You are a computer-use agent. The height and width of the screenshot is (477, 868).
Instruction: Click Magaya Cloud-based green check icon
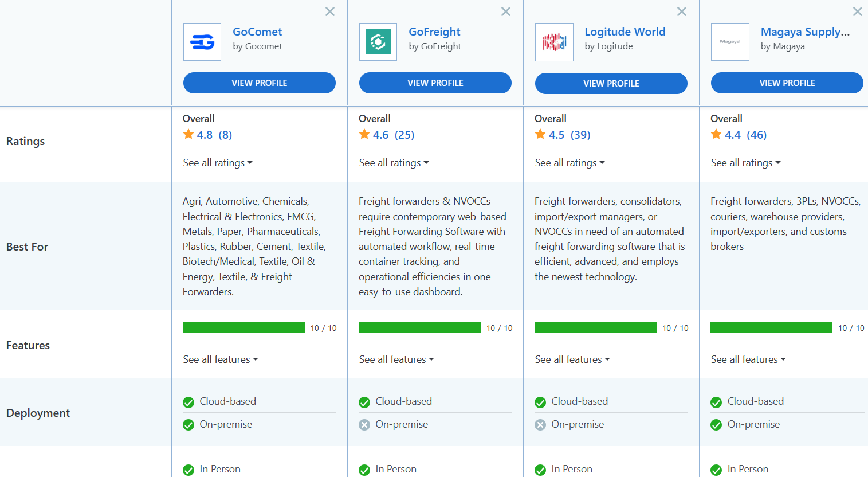click(716, 402)
